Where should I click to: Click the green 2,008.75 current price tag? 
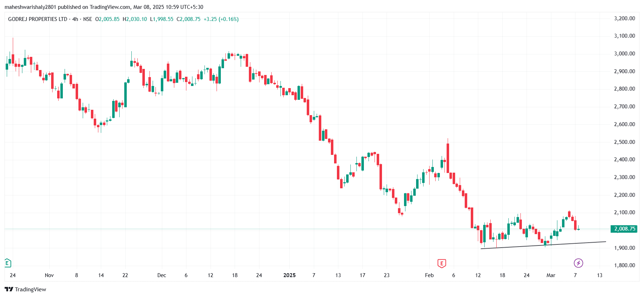[623, 229]
